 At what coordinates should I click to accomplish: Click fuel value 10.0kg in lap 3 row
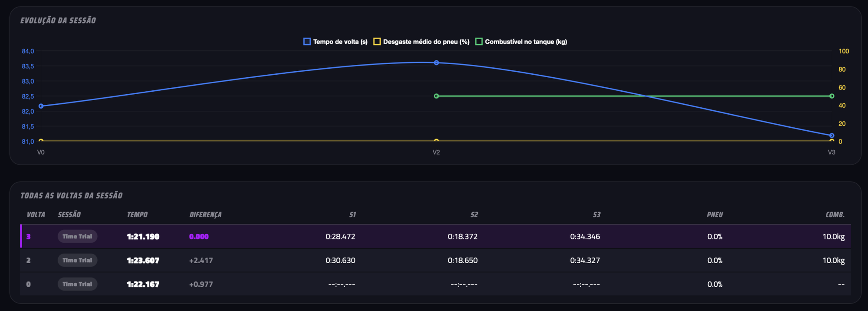click(833, 237)
